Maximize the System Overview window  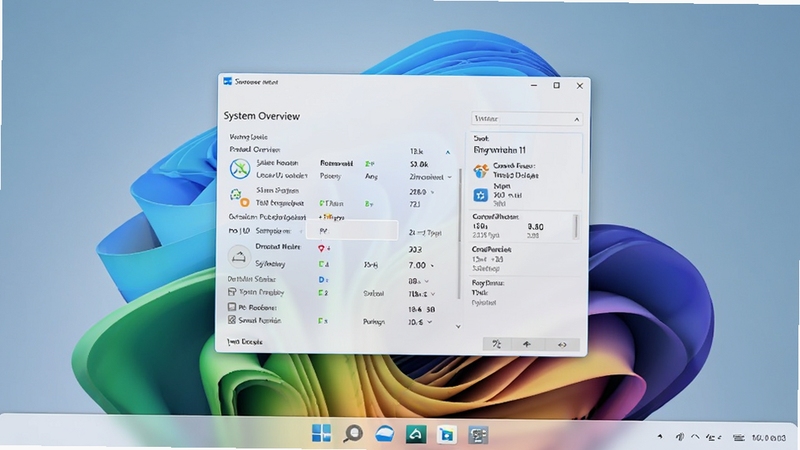tap(557, 85)
